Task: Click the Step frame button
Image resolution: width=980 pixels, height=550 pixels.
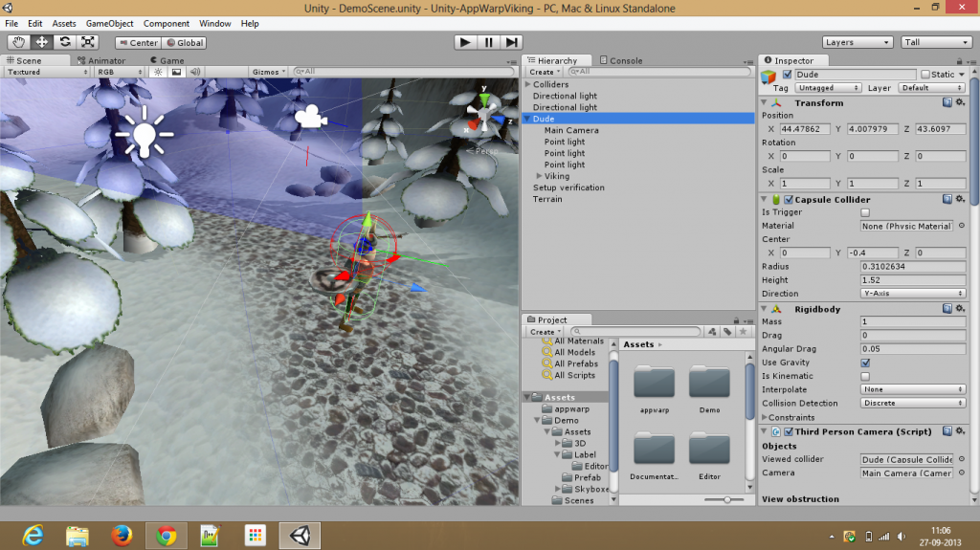Action: (512, 42)
